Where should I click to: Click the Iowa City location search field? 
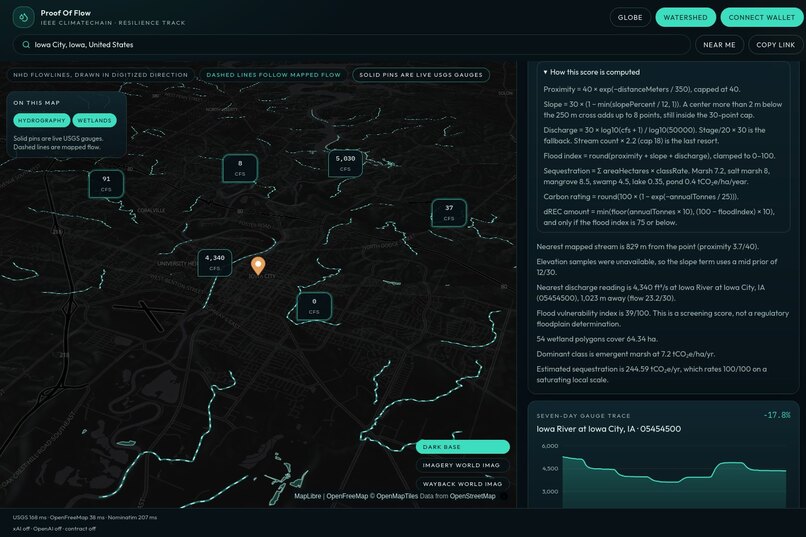[352, 45]
